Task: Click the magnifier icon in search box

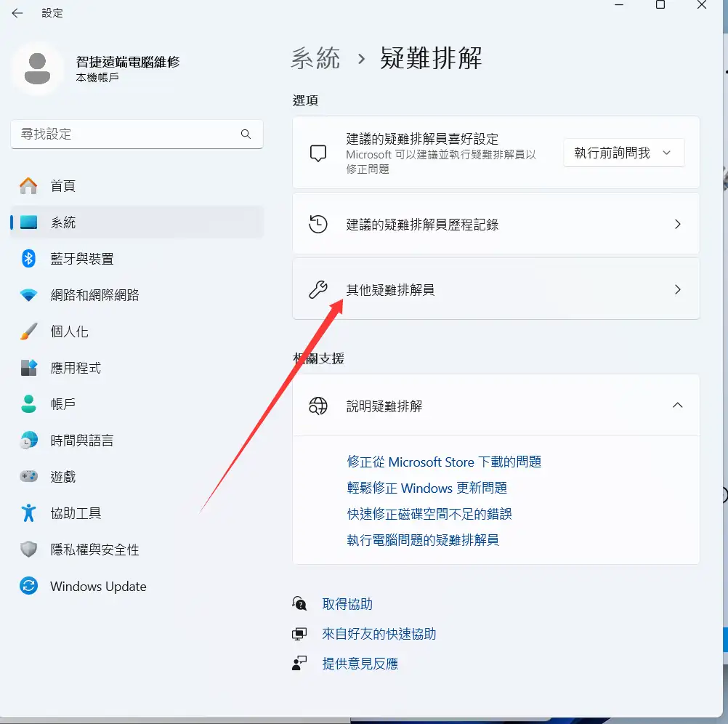Action: click(x=246, y=134)
